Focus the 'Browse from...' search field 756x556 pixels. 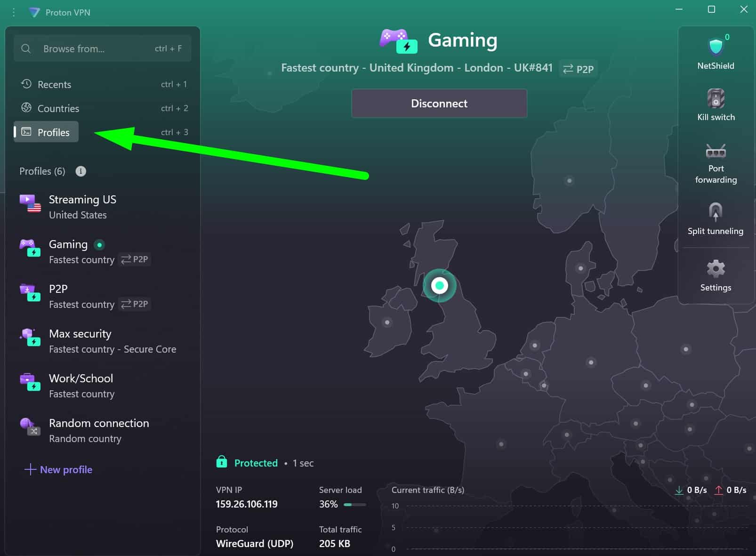click(x=103, y=48)
